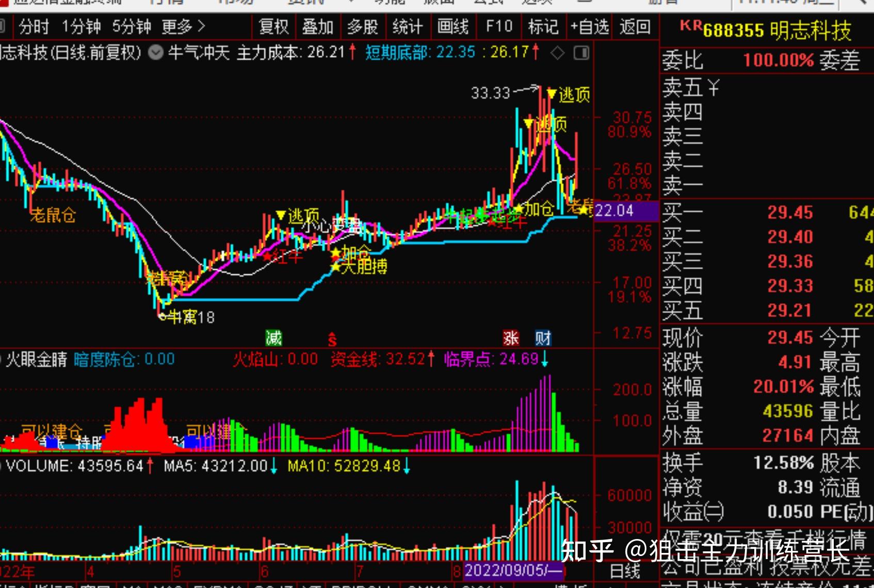Click the 日线 period label at bottom
The width and height of the screenshot is (874, 588).
click(625, 571)
